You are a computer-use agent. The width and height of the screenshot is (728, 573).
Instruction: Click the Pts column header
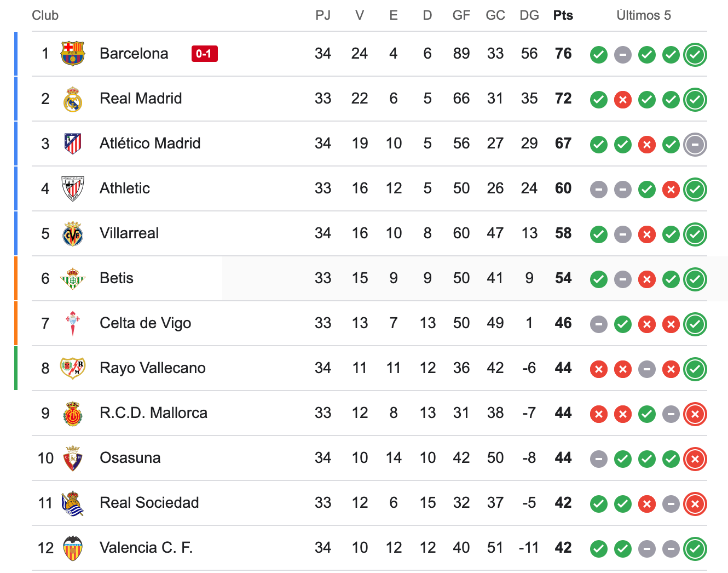point(563,15)
